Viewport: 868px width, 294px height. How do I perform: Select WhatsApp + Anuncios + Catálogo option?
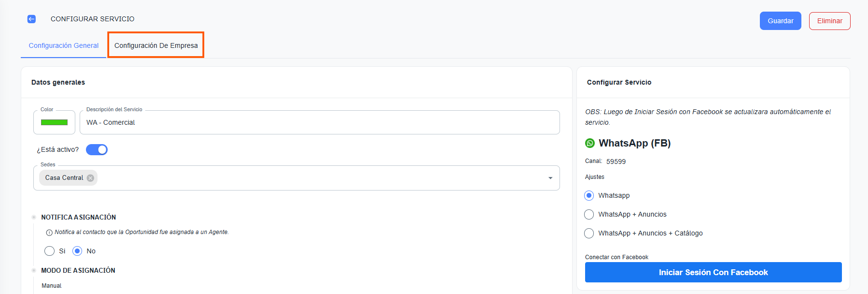click(x=589, y=233)
